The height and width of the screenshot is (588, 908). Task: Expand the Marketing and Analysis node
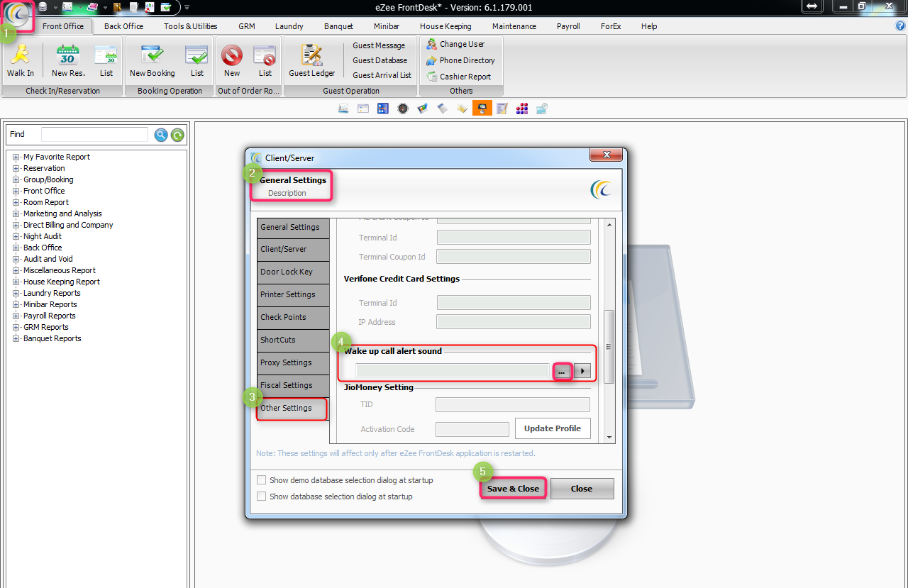16,213
